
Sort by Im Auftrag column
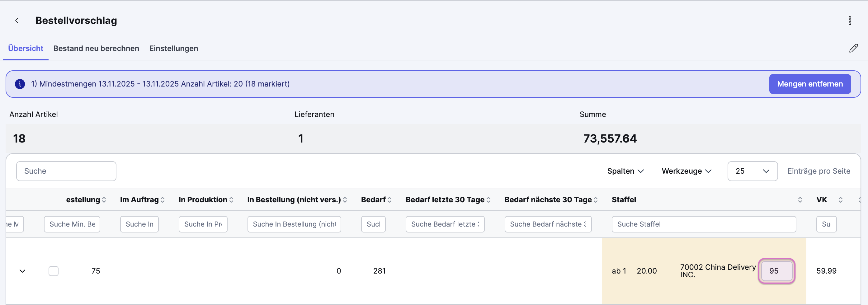click(x=163, y=200)
